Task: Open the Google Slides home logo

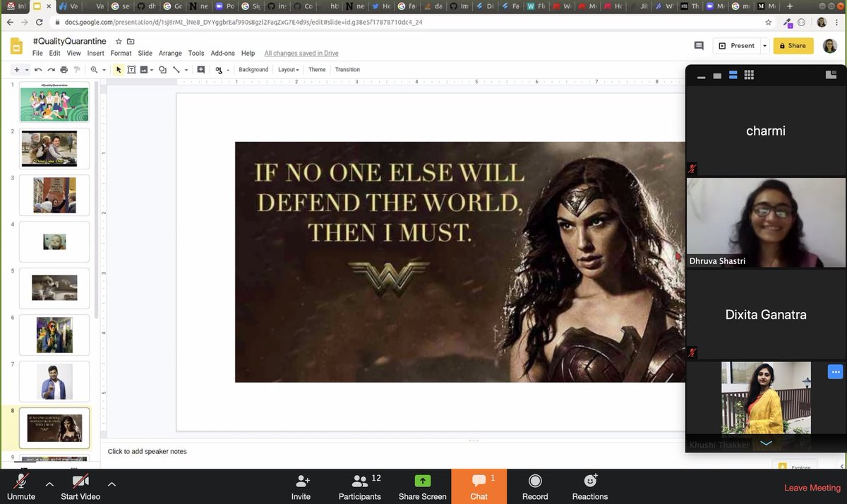Action: point(16,47)
